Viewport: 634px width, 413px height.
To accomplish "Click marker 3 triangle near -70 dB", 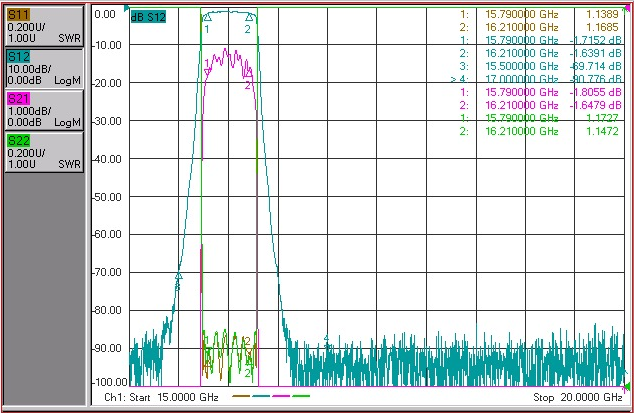I will (178, 276).
